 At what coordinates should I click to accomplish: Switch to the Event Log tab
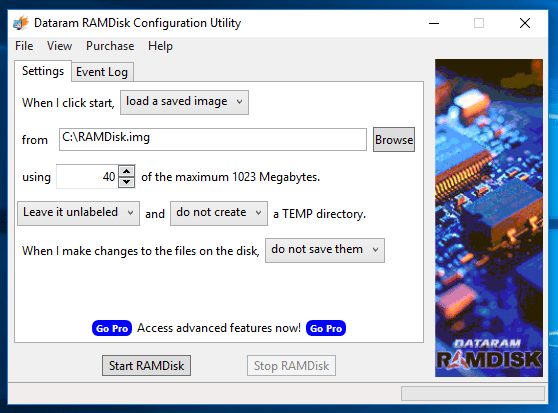coord(102,72)
